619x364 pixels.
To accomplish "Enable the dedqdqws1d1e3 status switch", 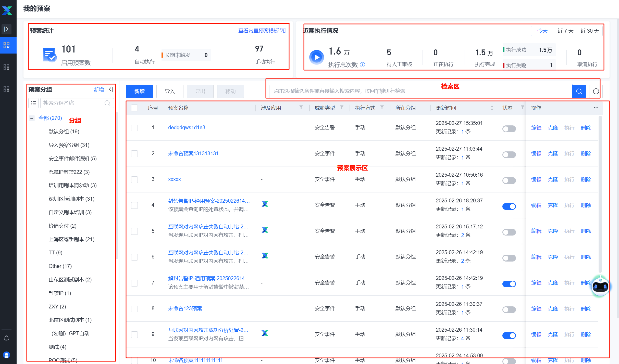I will click(509, 129).
